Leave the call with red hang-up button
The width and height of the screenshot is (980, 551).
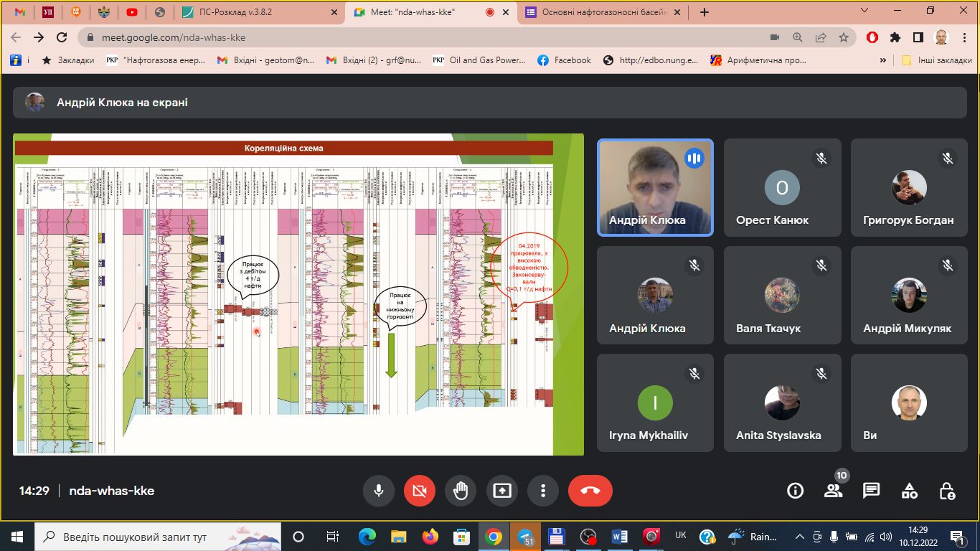tap(590, 491)
